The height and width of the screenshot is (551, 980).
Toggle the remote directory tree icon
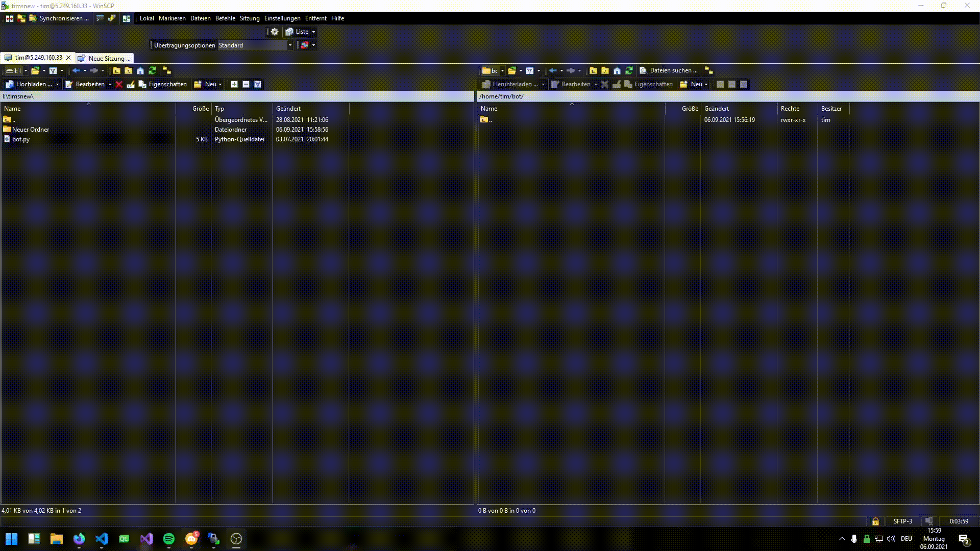(x=709, y=71)
